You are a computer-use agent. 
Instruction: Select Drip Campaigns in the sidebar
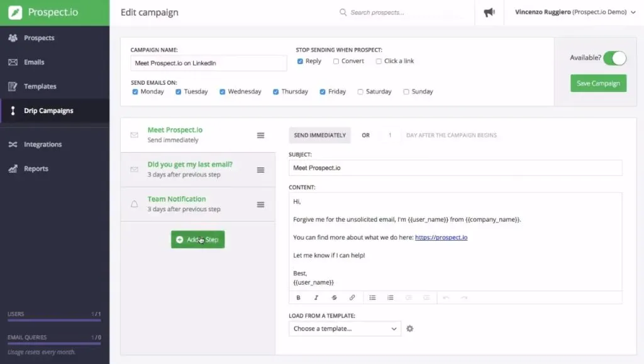pos(55,111)
